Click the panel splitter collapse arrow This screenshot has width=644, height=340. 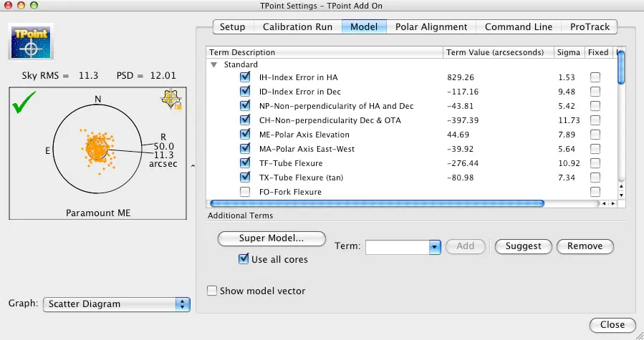click(x=193, y=166)
